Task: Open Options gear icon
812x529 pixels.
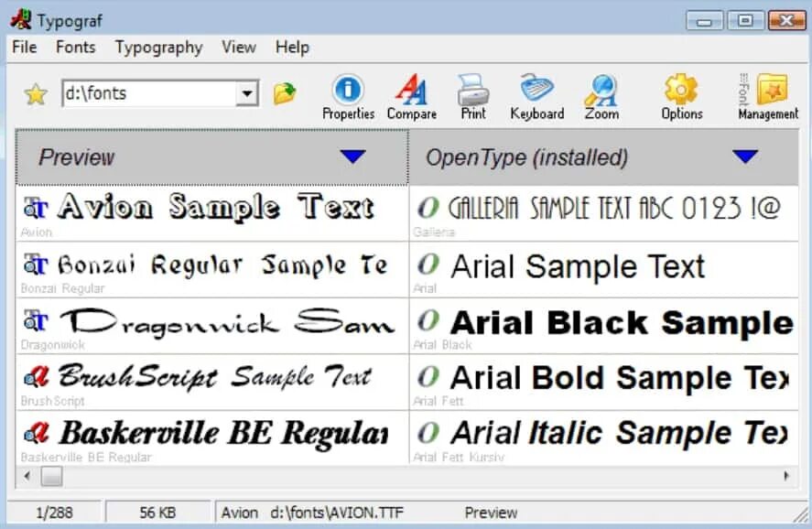Action: click(681, 97)
